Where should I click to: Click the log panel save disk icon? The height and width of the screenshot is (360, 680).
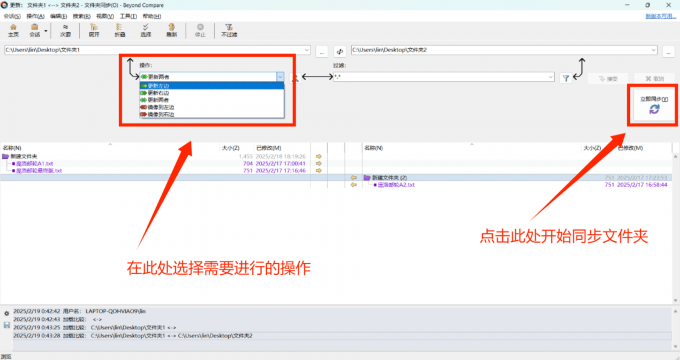(7, 324)
